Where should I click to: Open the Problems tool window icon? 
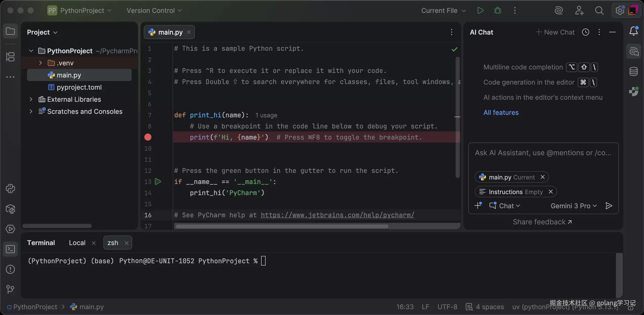click(10, 269)
